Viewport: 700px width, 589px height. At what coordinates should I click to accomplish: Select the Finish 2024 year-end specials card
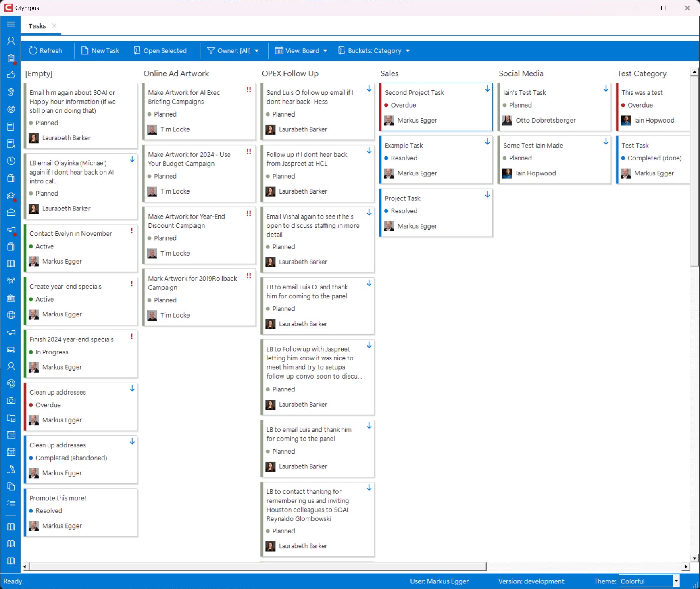coord(81,354)
